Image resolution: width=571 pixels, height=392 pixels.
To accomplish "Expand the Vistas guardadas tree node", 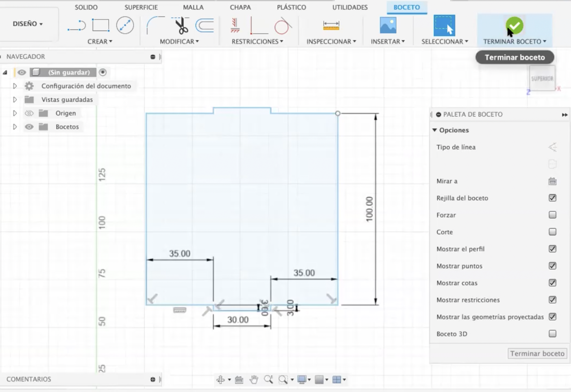I will [15, 100].
